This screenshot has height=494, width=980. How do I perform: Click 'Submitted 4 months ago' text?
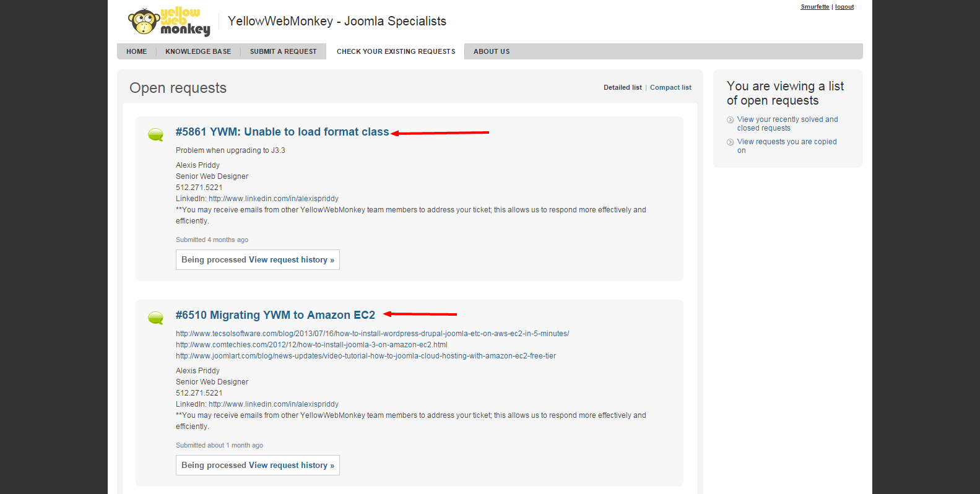pyautogui.click(x=212, y=240)
